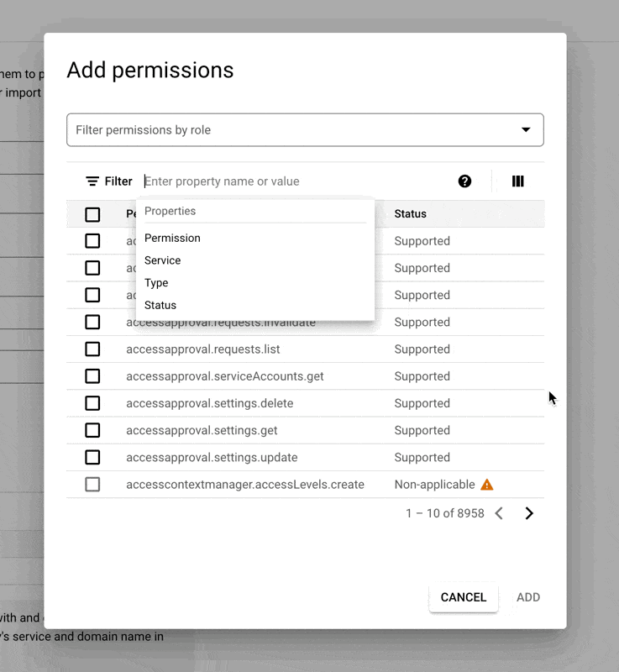Check the box for accessapproval.settings.update
The image size is (619, 672).
(92, 457)
